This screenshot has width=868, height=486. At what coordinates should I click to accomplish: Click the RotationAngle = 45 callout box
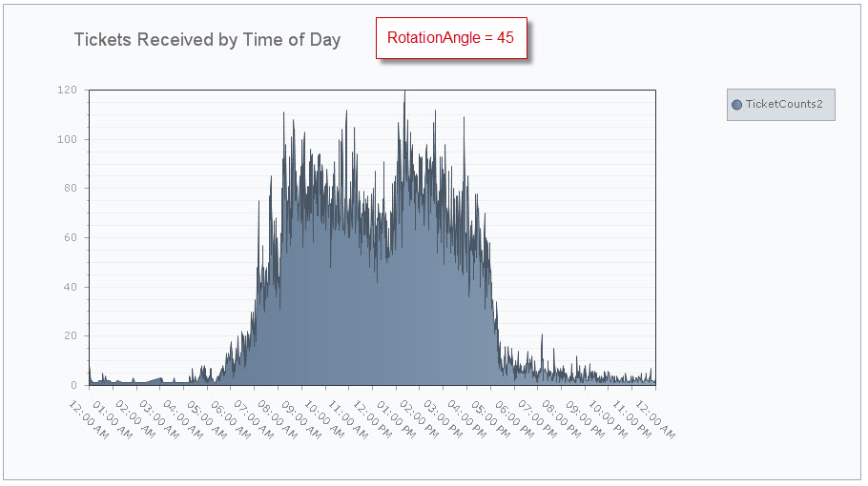[451, 37]
